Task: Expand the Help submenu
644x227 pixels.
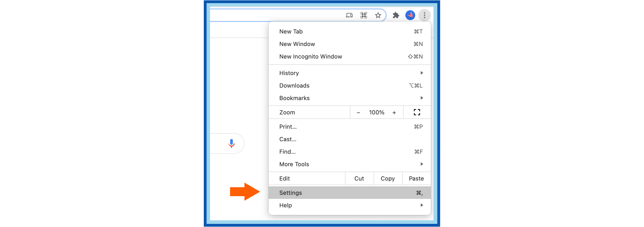Action: [349, 205]
